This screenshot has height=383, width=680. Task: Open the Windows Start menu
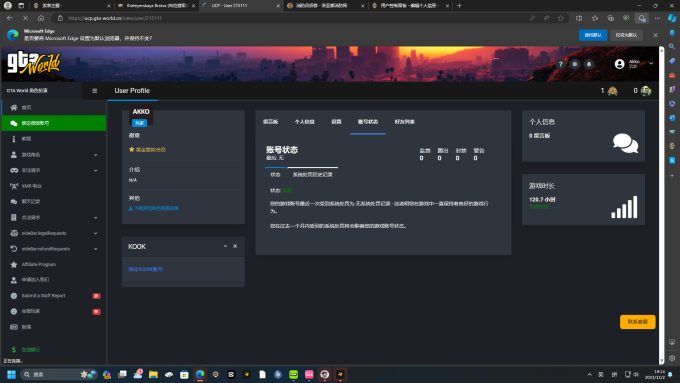(x=11, y=375)
